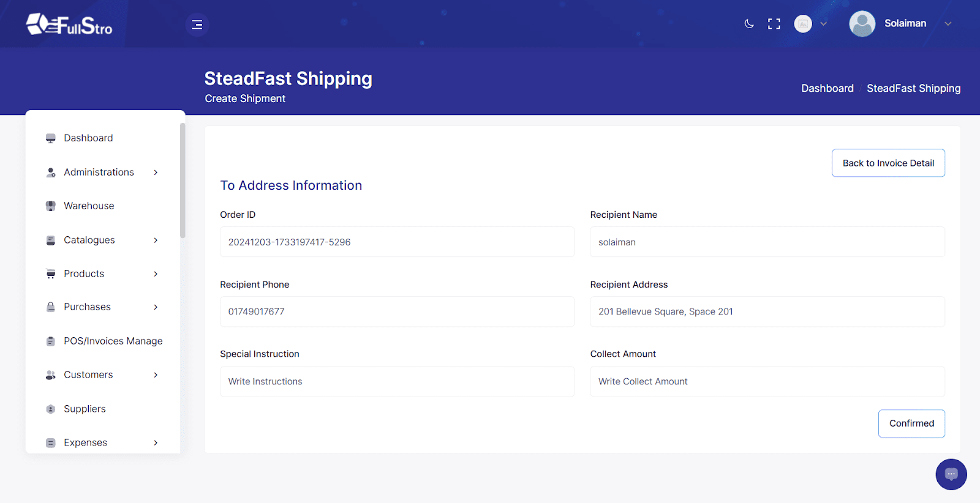980x503 pixels.
Task: Click the Catalogues icon in sidebar
Action: pyautogui.click(x=51, y=240)
